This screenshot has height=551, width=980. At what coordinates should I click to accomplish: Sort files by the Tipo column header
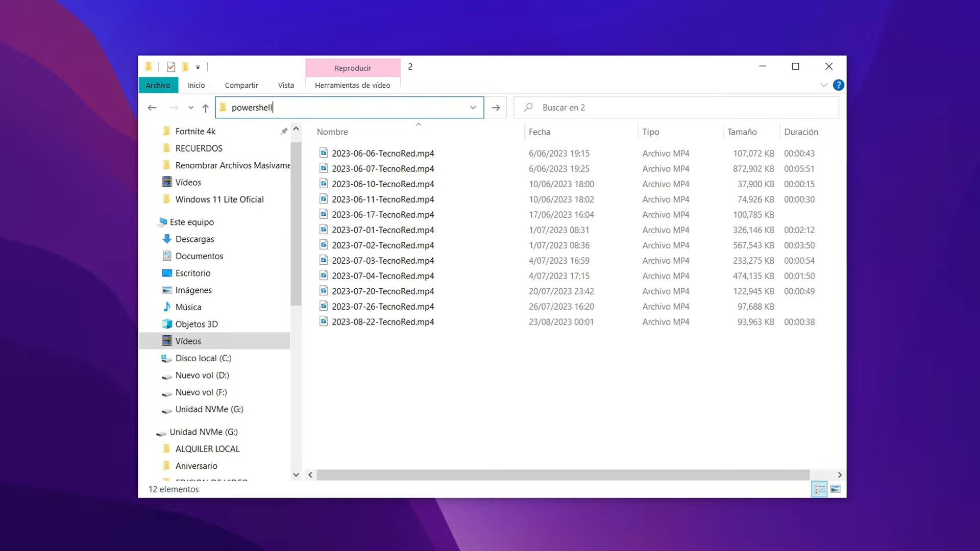[650, 132]
